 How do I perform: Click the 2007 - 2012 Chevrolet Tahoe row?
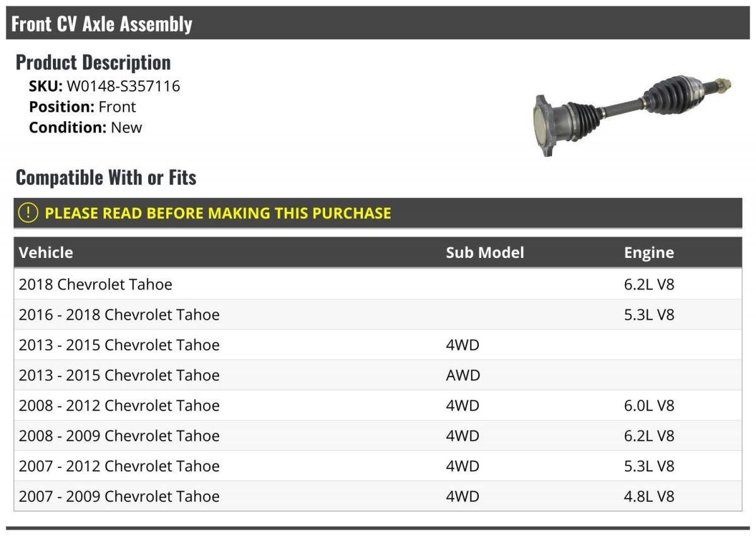click(x=378, y=466)
